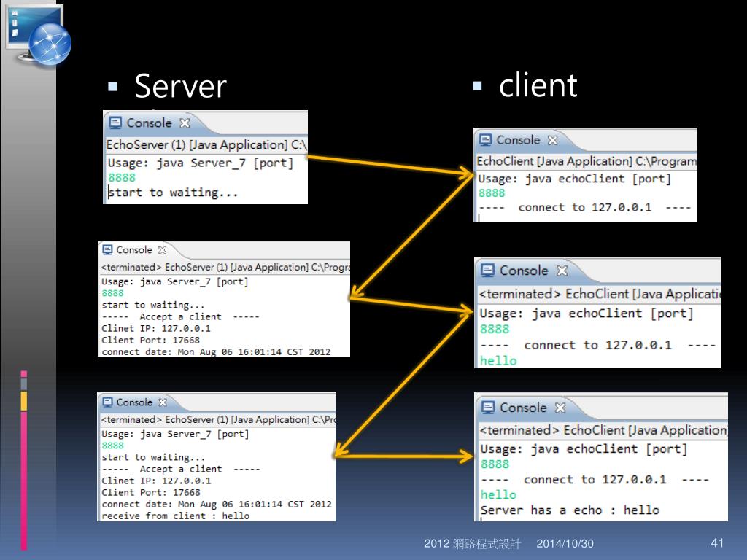
Task: Click 'EchoServer (1) [Java Application] C:\' title in running server console
Action: click(206, 145)
